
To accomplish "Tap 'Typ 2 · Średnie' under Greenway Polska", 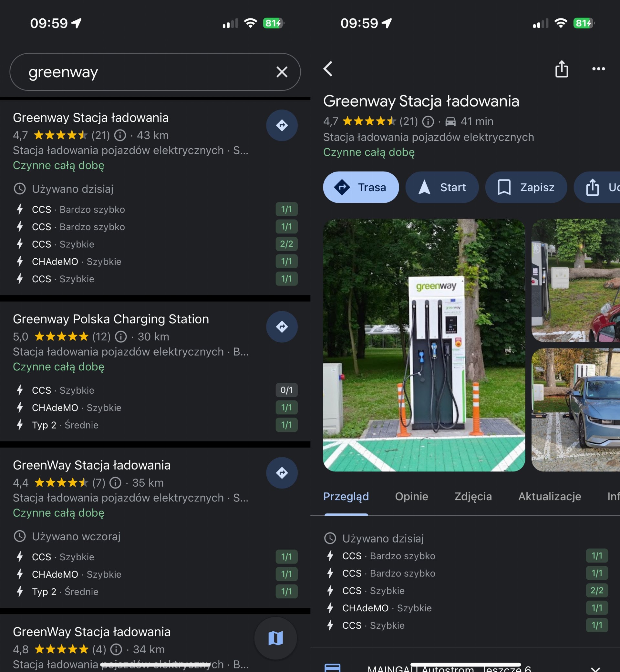I will click(65, 425).
